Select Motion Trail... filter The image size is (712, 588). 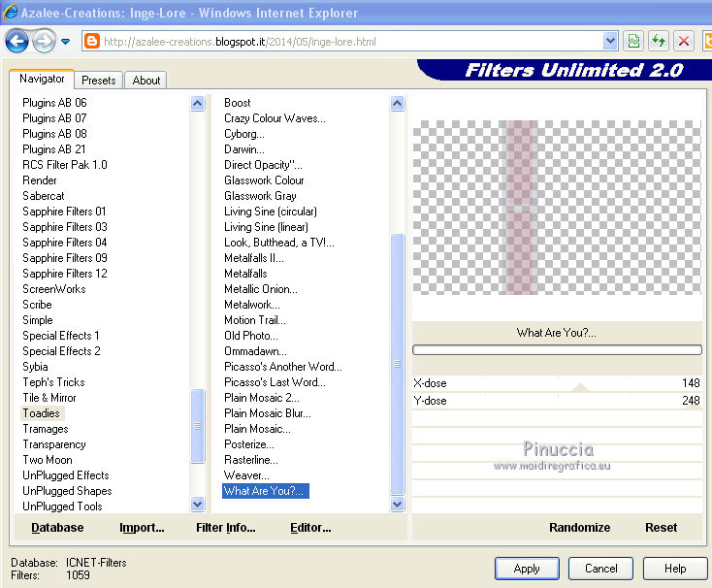click(x=255, y=320)
